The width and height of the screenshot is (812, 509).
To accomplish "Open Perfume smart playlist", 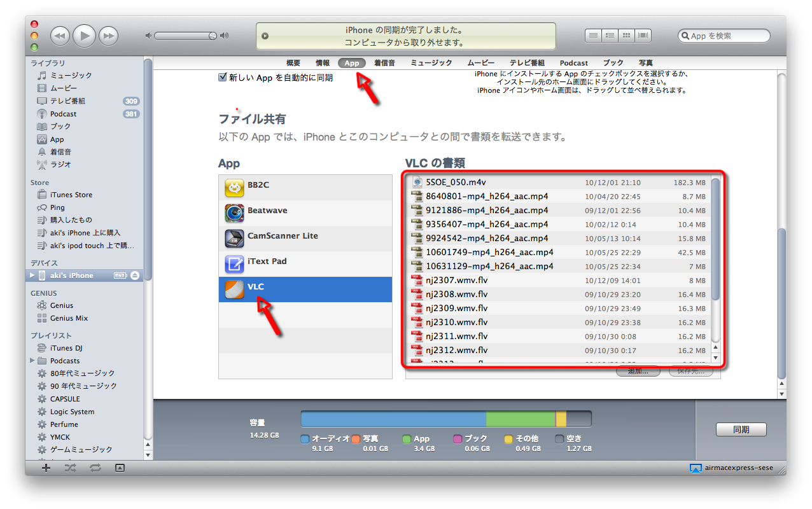I will point(64,424).
